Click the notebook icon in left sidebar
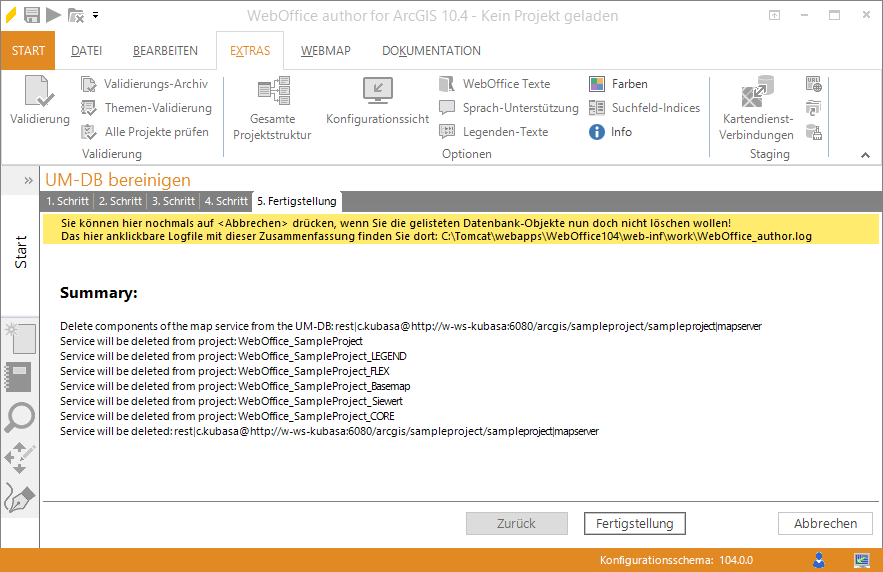This screenshot has height=572, width=883. [x=18, y=377]
